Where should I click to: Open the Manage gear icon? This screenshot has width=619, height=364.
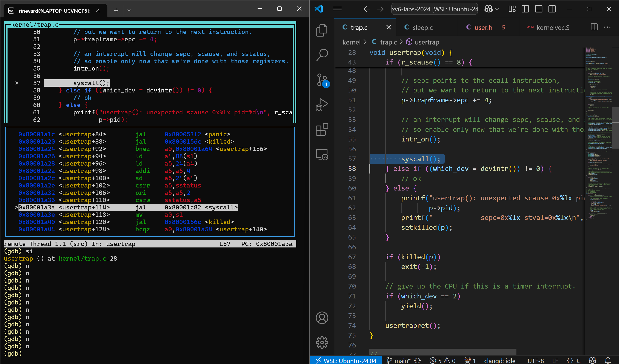pyautogui.click(x=322, y=342)
